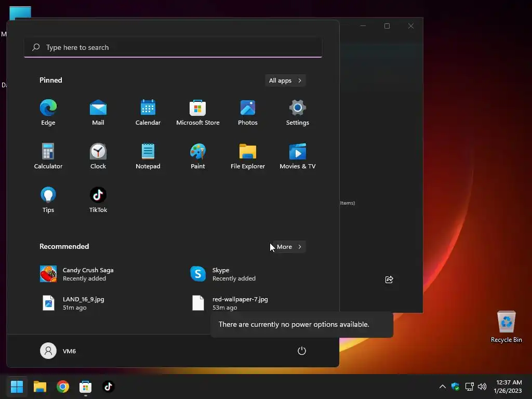Launch the Mail app
Viewport: 532px width, 399px height.
[98, 113]
